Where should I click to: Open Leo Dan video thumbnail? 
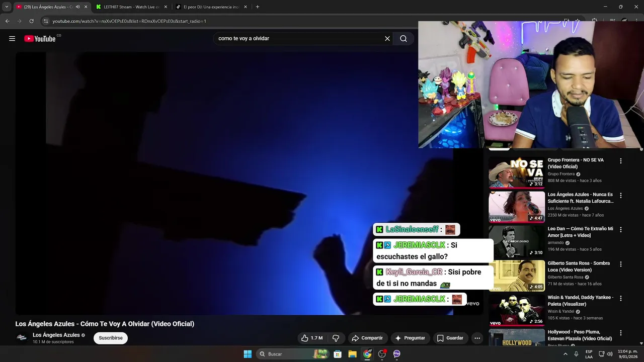(x=517, y=241)
